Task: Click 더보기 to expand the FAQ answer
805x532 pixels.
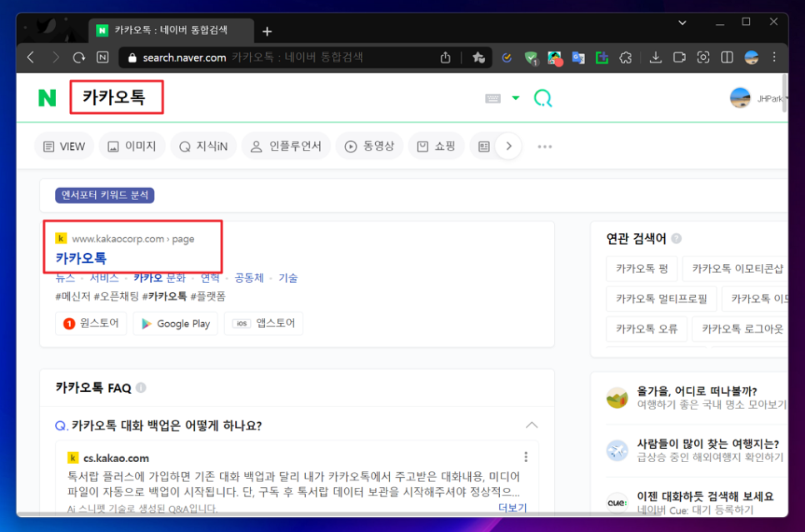Action: click(512, 507)
